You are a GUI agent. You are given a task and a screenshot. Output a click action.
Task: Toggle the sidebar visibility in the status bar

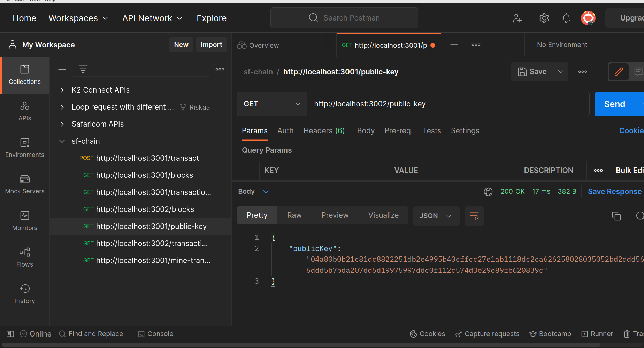pyautogui.click(x=10, y=334)
